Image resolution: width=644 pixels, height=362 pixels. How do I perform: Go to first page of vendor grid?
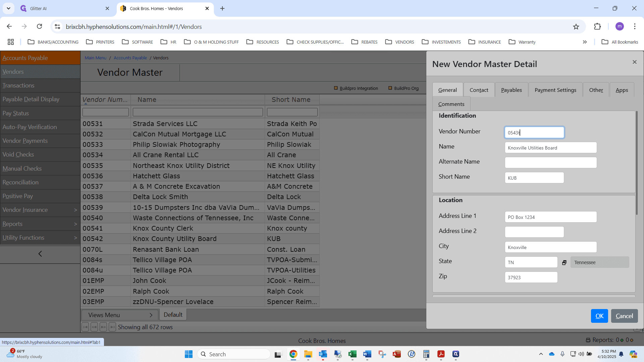[85, 327]
